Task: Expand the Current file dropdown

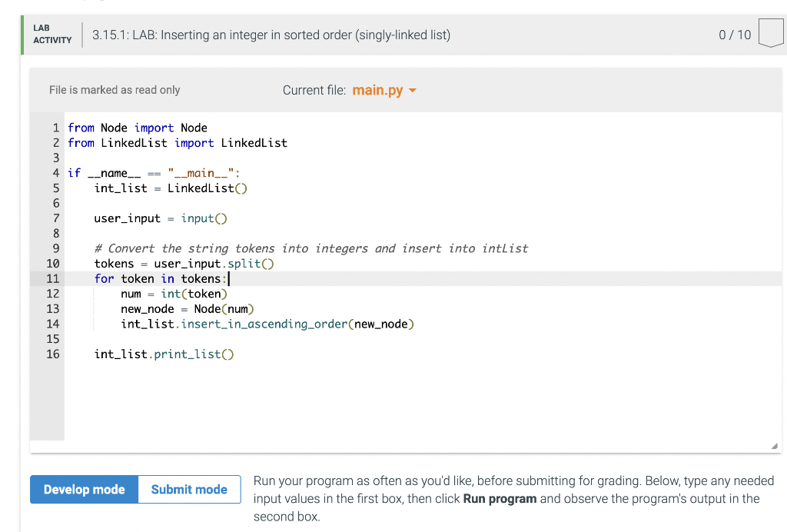Action: point(382,90)
